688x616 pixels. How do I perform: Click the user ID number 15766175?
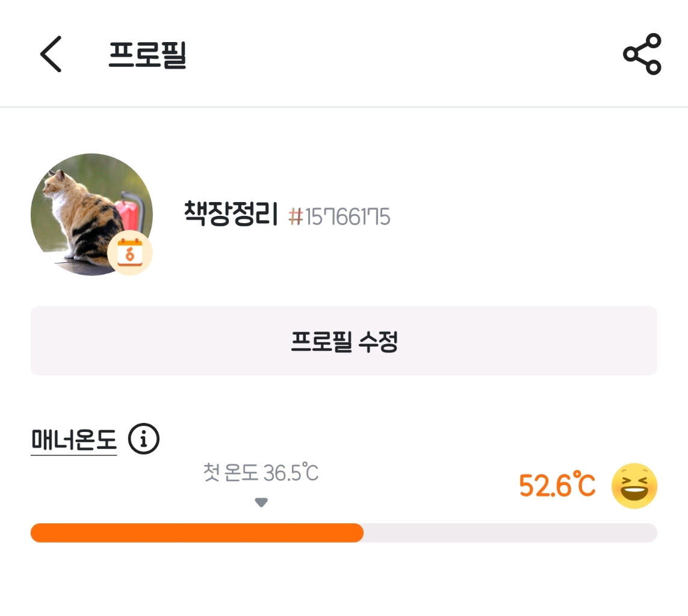click(348, 217)
